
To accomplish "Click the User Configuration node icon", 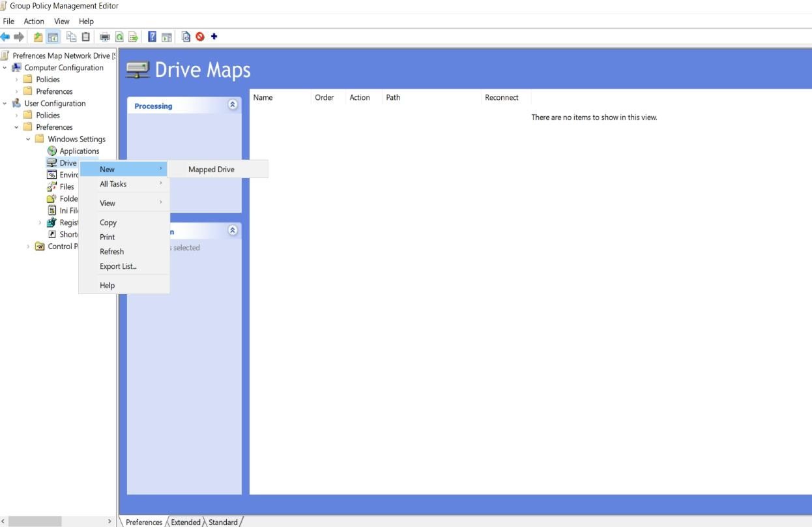I will [x=17, y=103].
